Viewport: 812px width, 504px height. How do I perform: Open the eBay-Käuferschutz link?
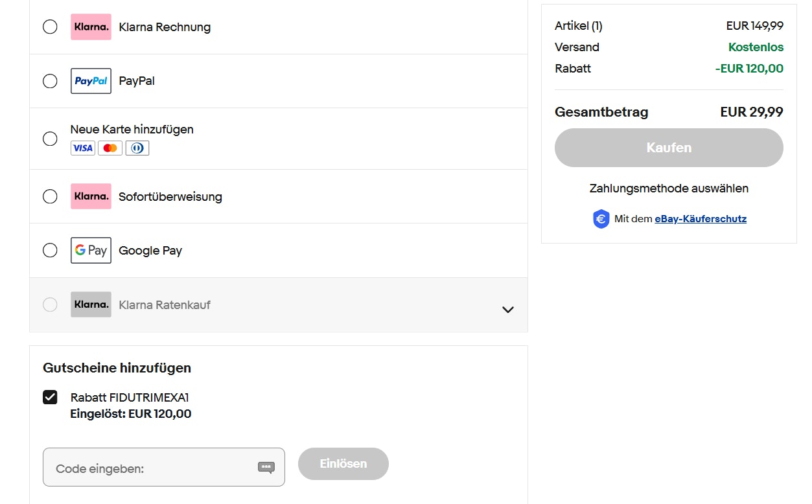[x=701, y=218]
